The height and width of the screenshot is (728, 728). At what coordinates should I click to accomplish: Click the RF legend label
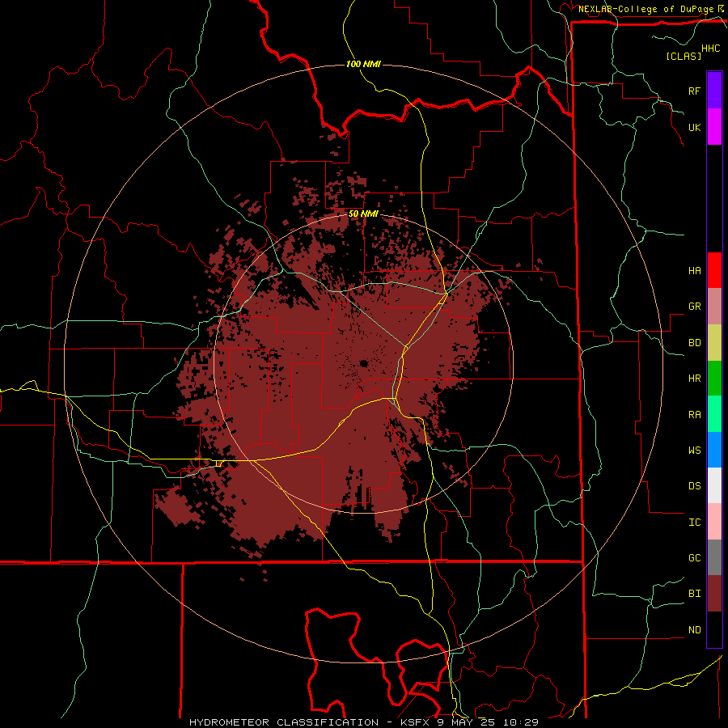(x=694, y=91)
